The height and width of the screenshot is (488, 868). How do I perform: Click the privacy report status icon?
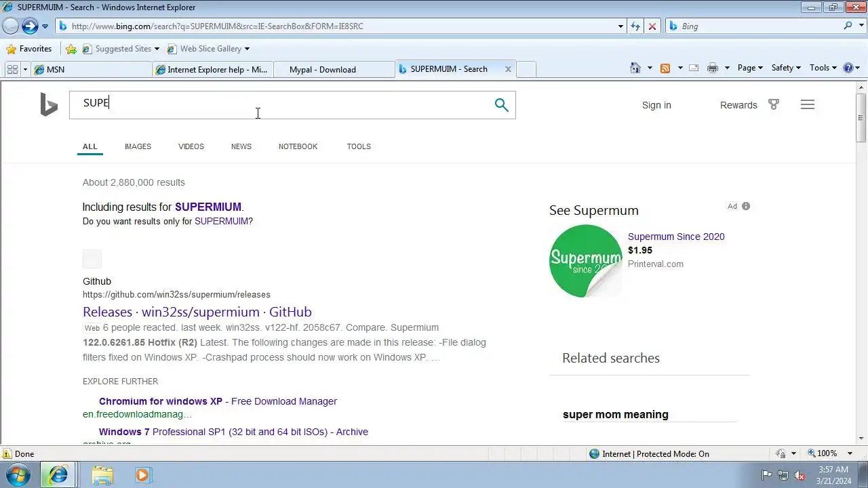781,453
